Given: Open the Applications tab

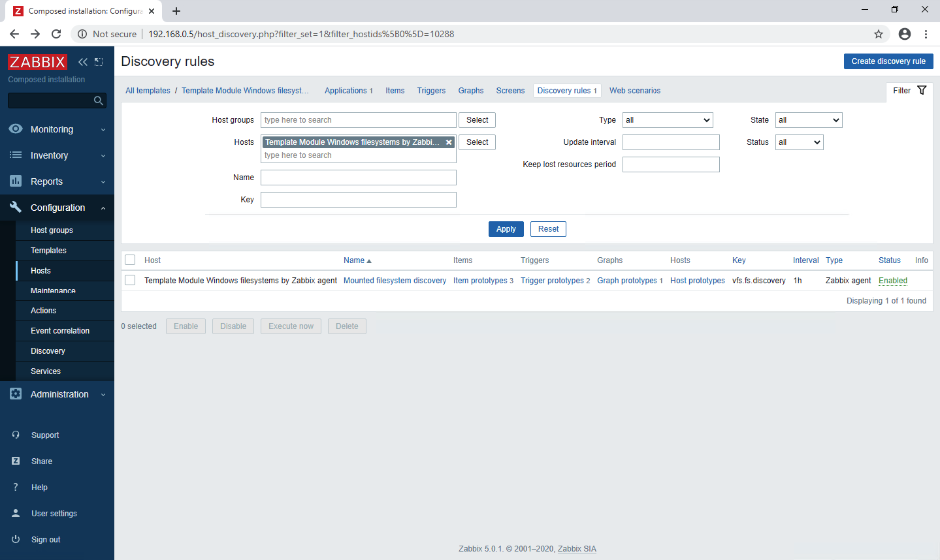Looking at the screenshot, I should [x=346, y=91].
